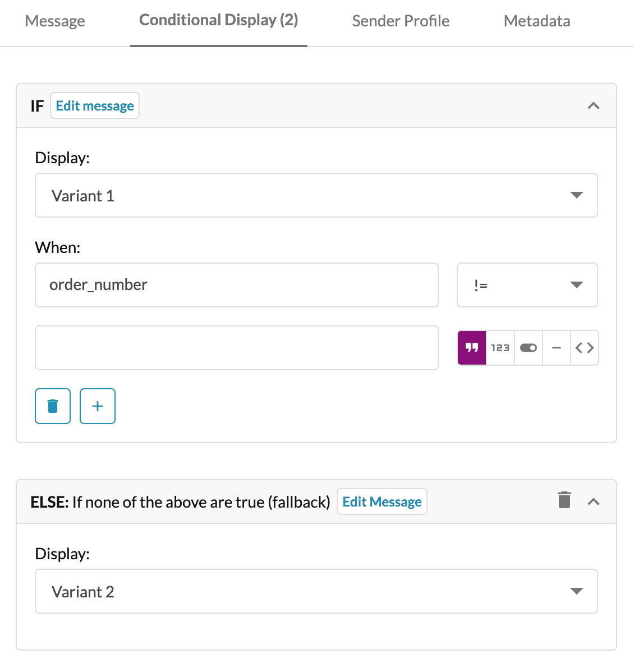Open the Variant 2 display dropdown
The width and height of the screenshot is (634, 672).
pyautogui.click(x=316, y=591)
